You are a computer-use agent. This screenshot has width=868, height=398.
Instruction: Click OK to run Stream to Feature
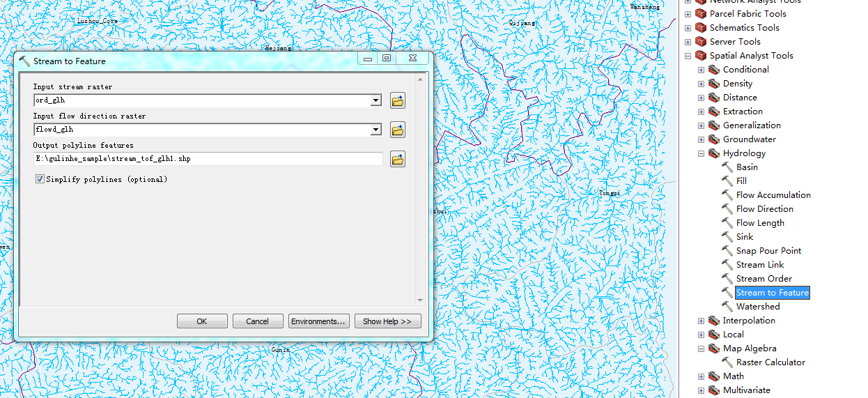(x=202, y=321)
